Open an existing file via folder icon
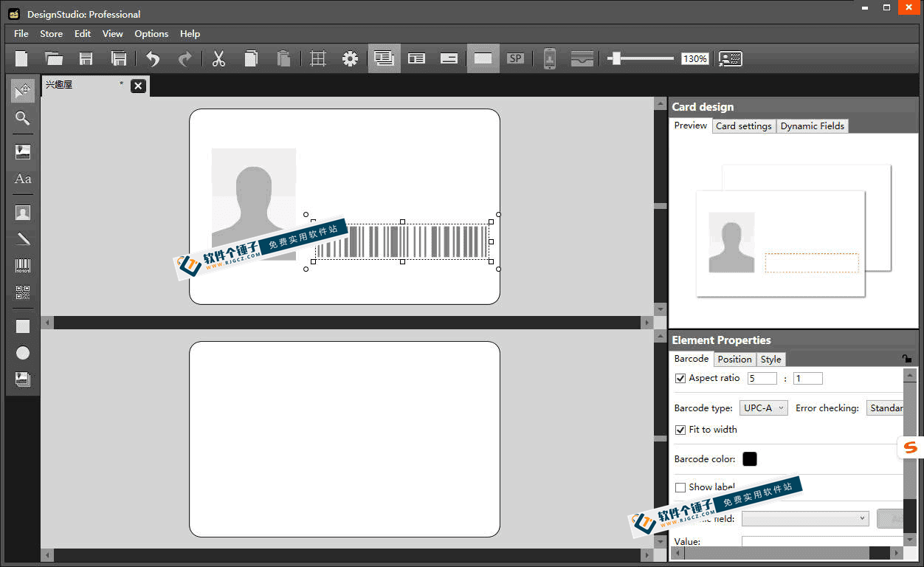The height and width of the screenshot is (567, 924). click(54, 58)
